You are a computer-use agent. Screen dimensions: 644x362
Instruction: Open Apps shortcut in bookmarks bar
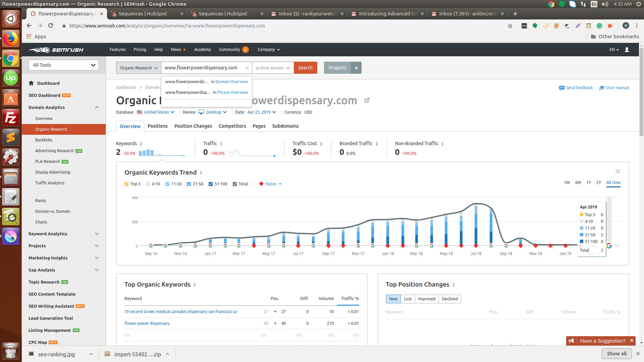coord(36,37)
